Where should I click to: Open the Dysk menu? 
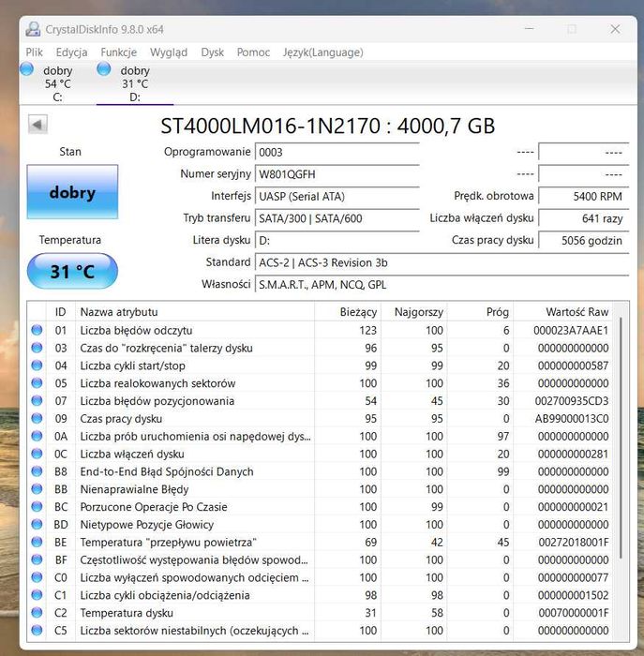tap(212, 52)
